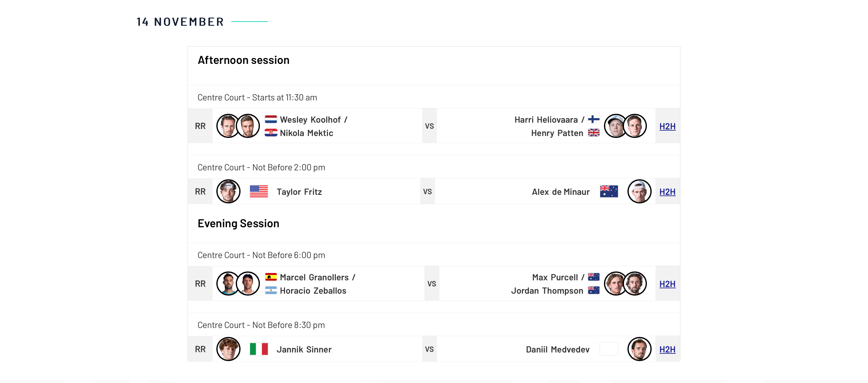868x383 pixels.
Task: Click the UK flag beside Henry Patten
Action: click(594, 133)
